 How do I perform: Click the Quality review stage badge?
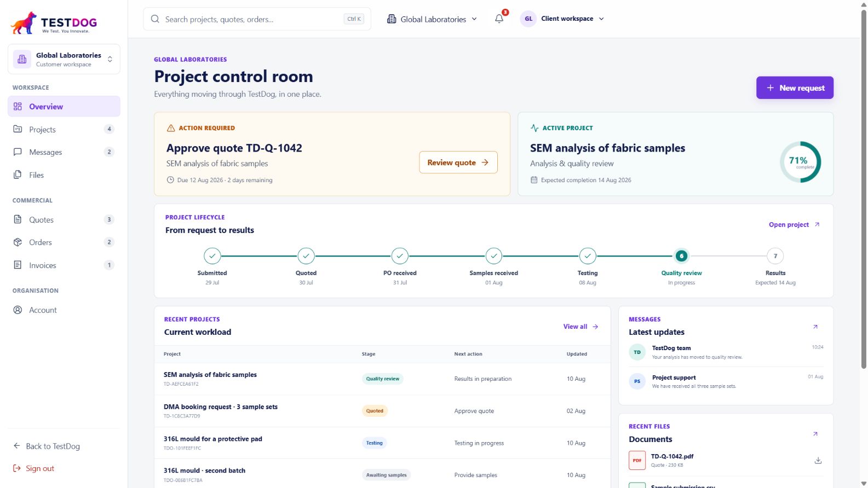pyautogui.click(x=382, y=379)
